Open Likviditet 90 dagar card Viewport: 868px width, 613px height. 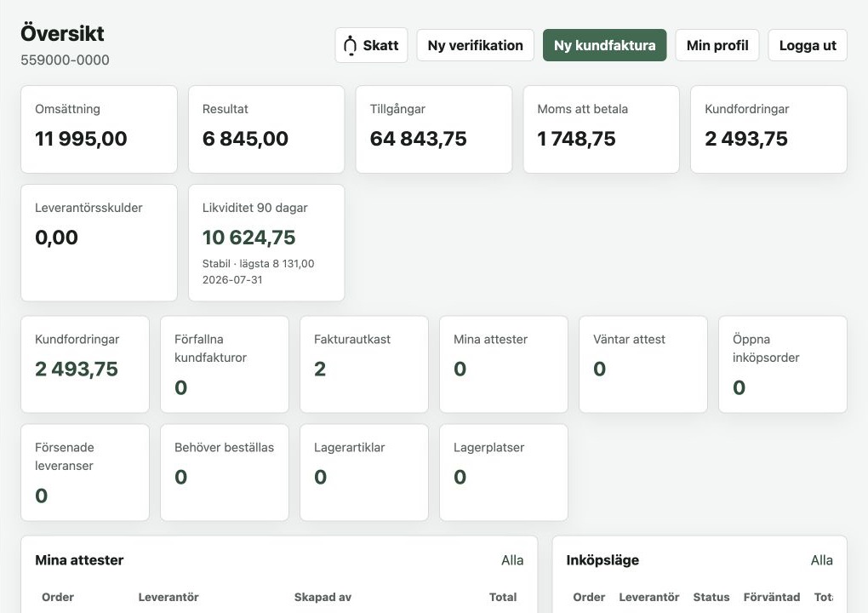[x=266, y=243]
